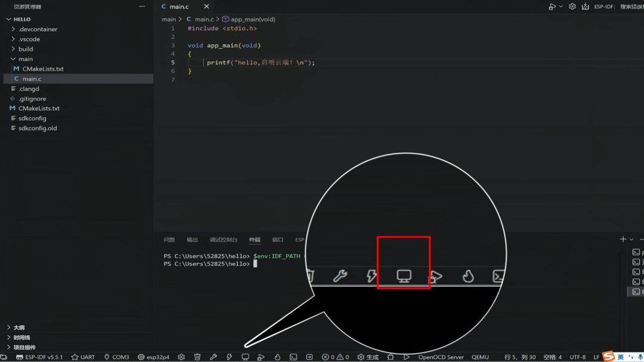Open CMakeLists.txt inside main folder

(43, 69)
